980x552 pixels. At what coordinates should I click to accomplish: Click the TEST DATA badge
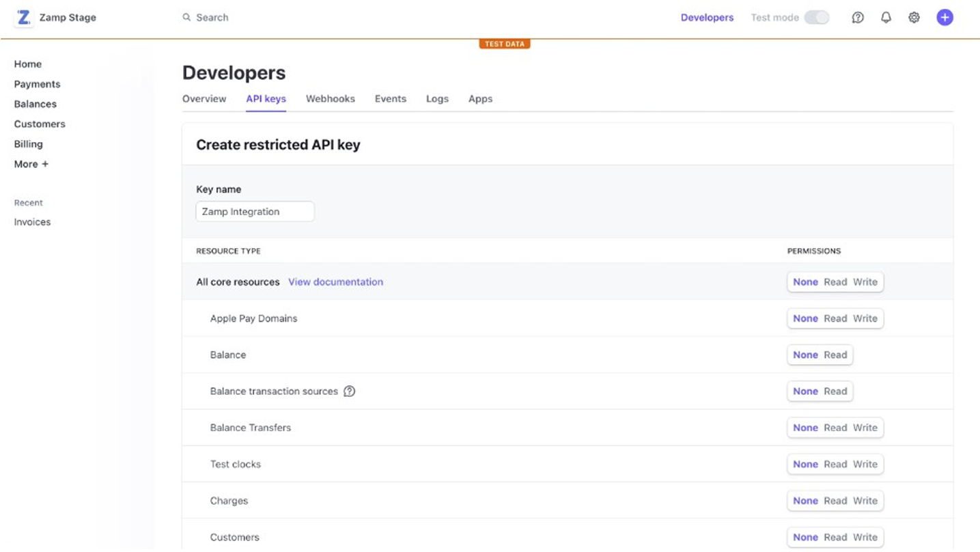pos(505,44)
